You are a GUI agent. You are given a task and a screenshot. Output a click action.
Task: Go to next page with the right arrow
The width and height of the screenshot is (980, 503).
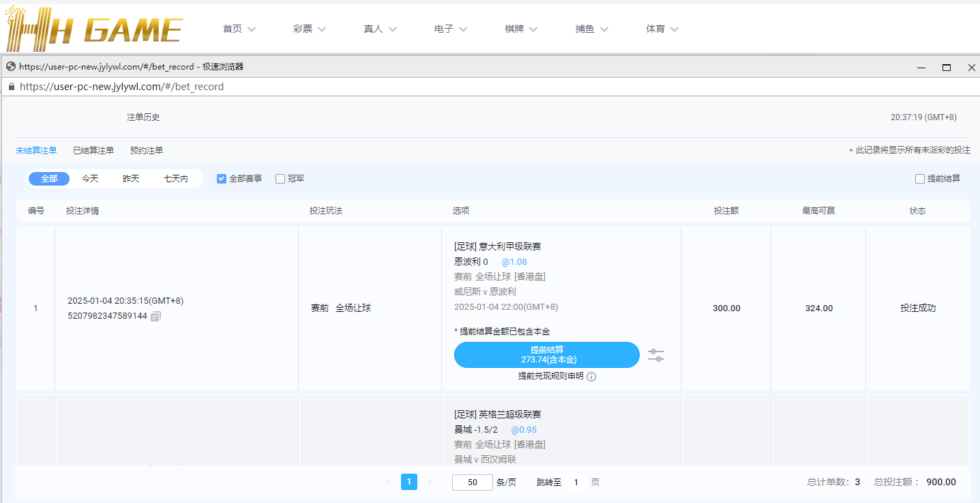[x=429, y=481]
